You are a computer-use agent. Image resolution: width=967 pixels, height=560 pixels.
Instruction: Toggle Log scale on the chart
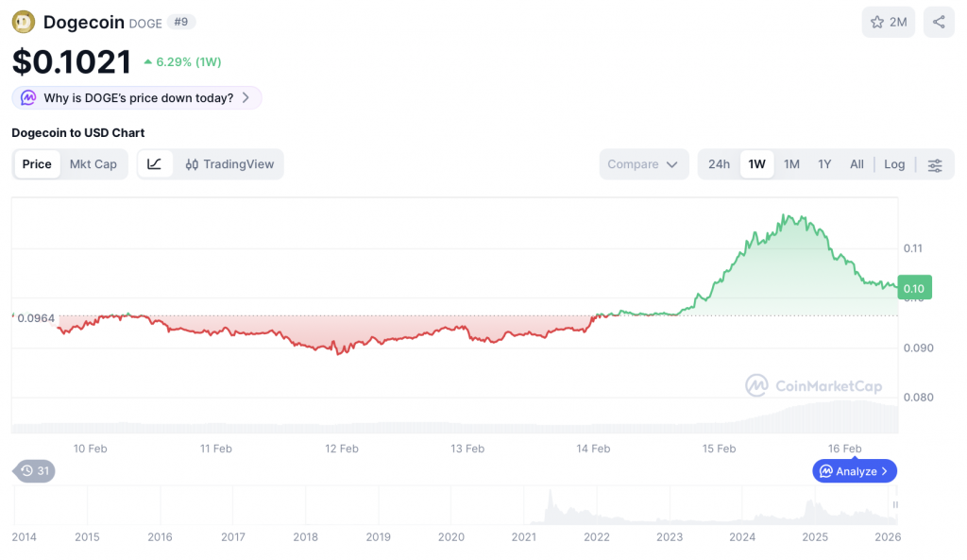click(x=893, y=163)
